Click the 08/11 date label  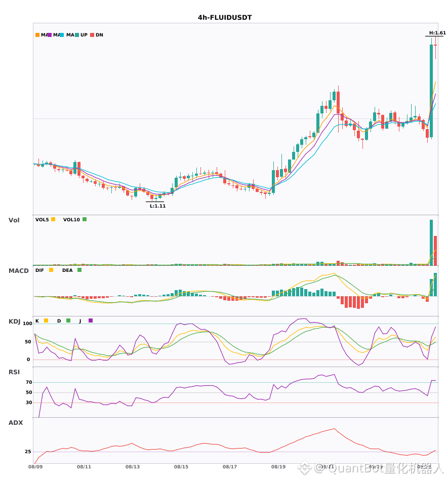click(84, 467)
